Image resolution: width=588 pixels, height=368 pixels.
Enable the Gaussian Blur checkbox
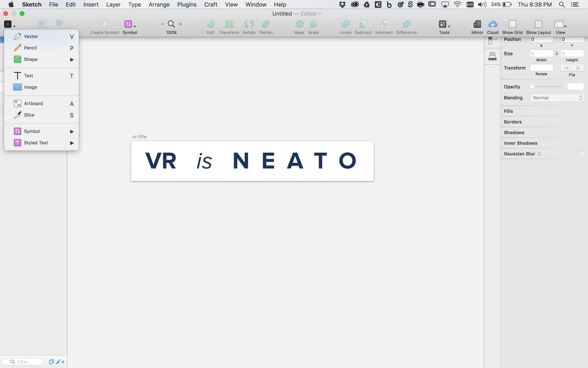point(582,154)
